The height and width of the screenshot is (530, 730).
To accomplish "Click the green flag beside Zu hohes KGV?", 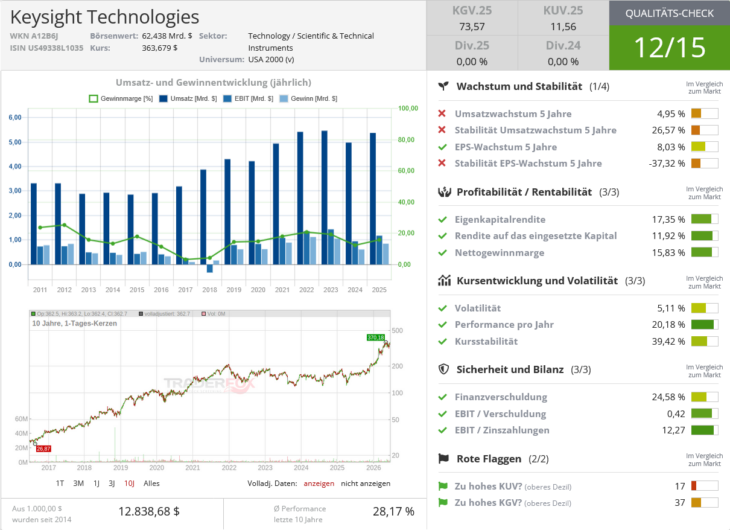I will [x=443, y=503].
